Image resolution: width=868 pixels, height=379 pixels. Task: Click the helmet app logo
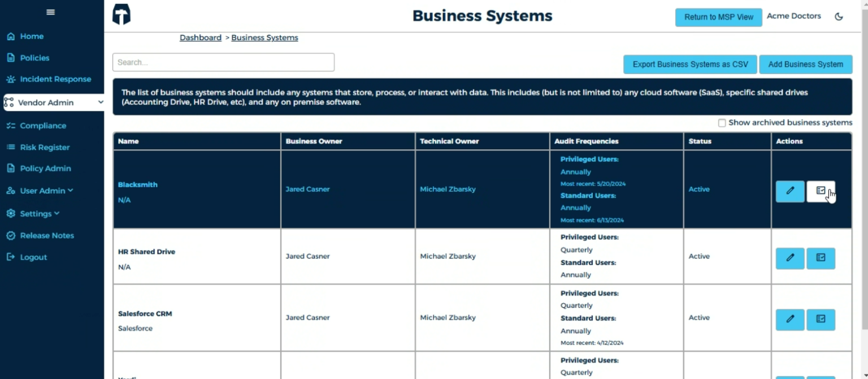tap(120, 15)
